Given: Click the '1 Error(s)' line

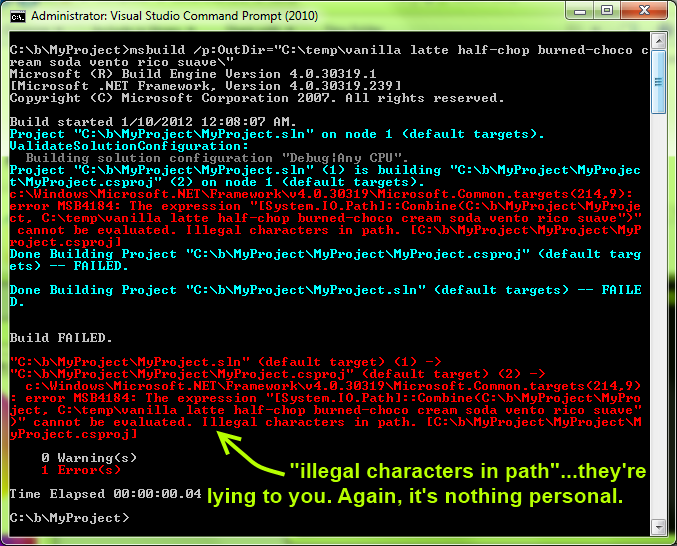Looking at the screenshot, I should click(x=81, y=470).
